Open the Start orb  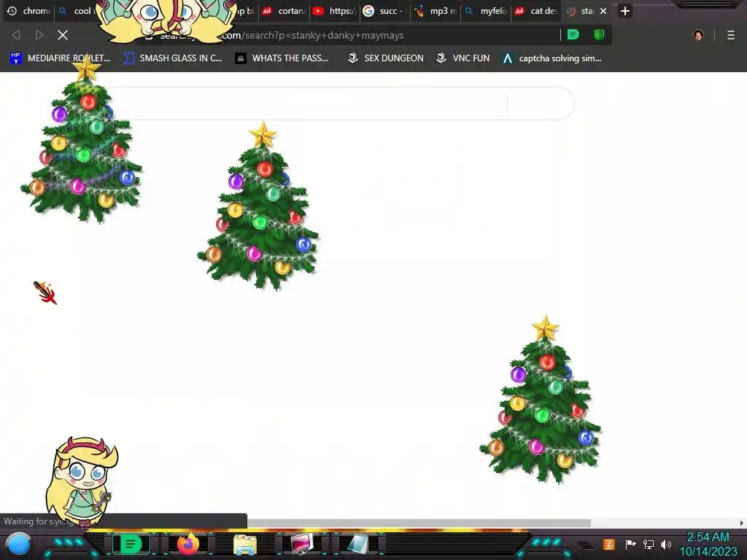click(x=19, y=544)
